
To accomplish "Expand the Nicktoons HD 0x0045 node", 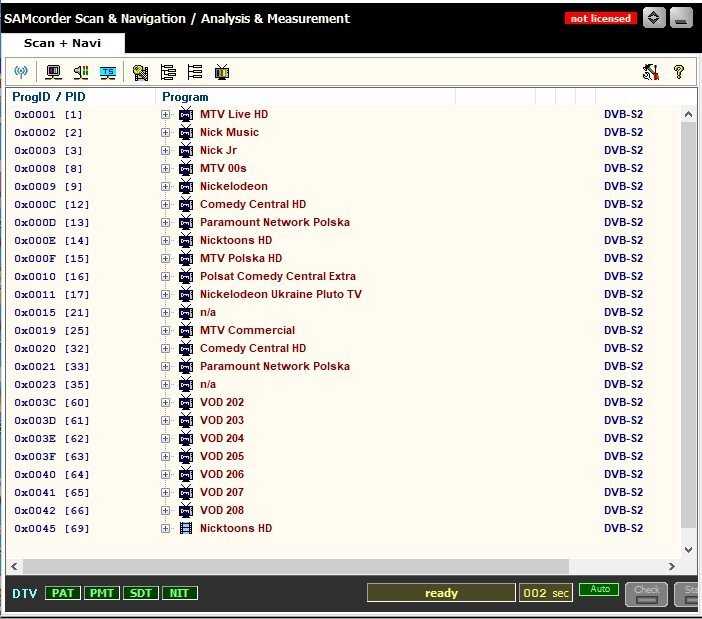I will point(166,529).
